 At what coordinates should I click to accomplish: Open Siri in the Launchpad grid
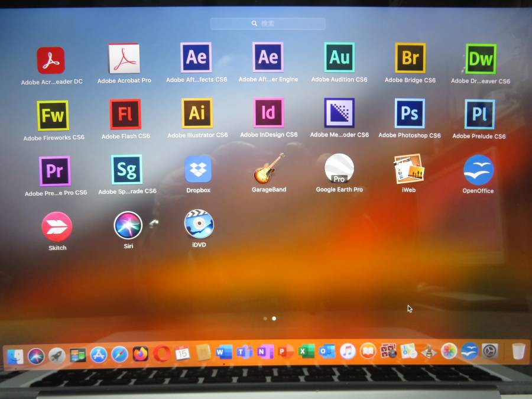128,225
